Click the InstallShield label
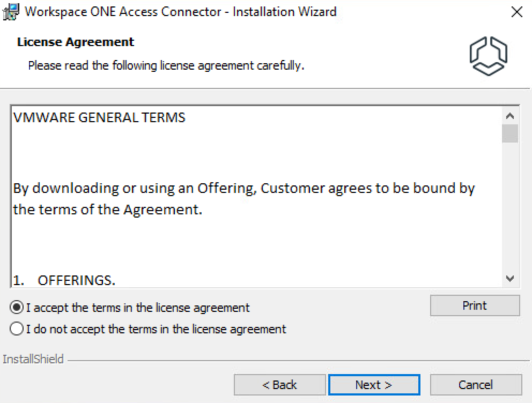Screen dimensions: 532x403 click(33, 359)
